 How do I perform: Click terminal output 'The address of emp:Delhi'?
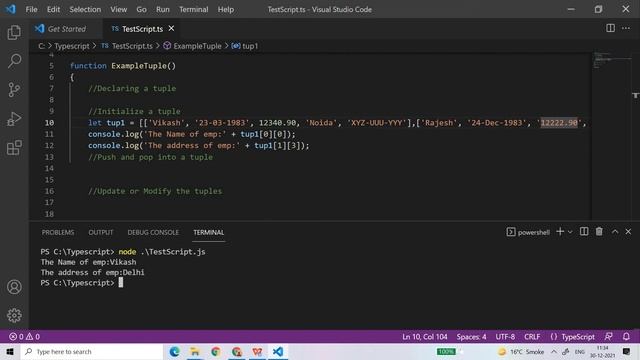pyautogui.click(x=92, y=272)
